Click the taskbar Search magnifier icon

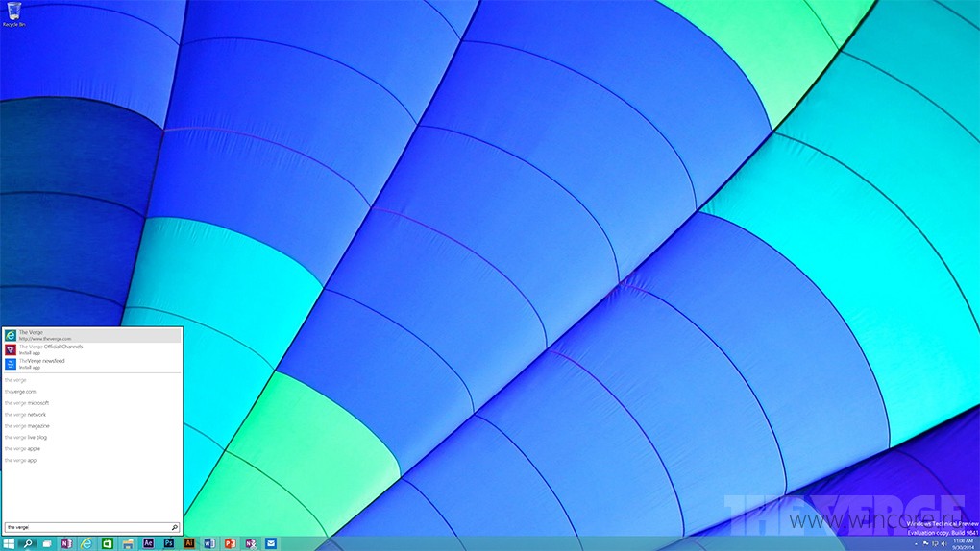pyautogui.click(x=28, y=543)
